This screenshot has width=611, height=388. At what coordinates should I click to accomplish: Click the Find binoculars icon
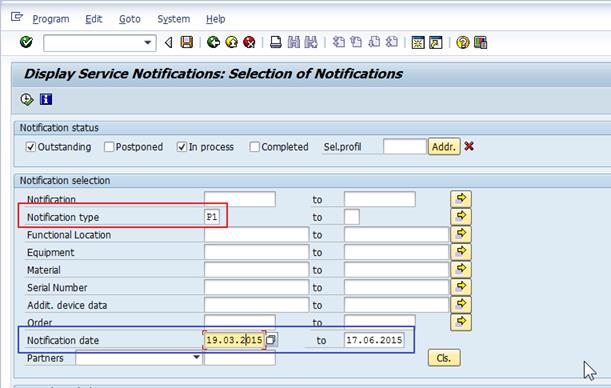(294, 42)
